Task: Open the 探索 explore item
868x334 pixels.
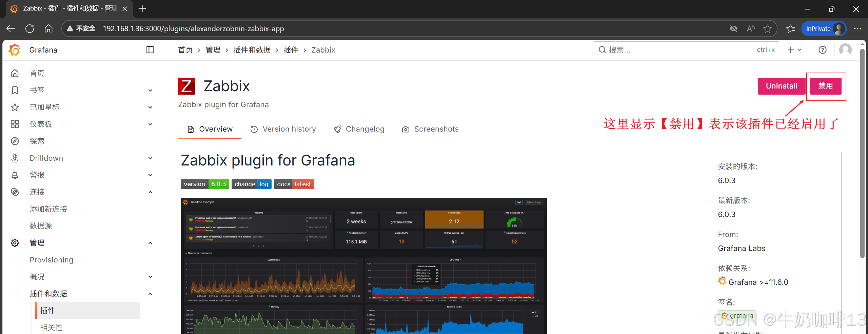Action: [x=37, y=141]
